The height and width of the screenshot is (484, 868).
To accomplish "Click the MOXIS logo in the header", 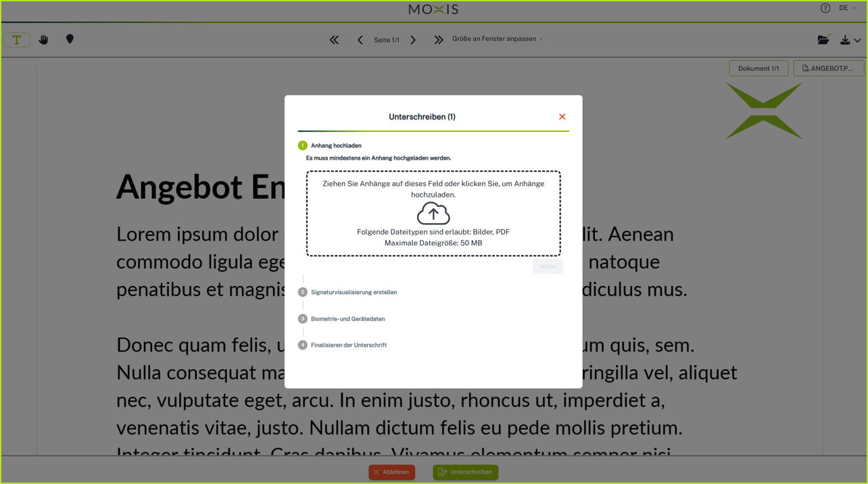I will point(433,9).
